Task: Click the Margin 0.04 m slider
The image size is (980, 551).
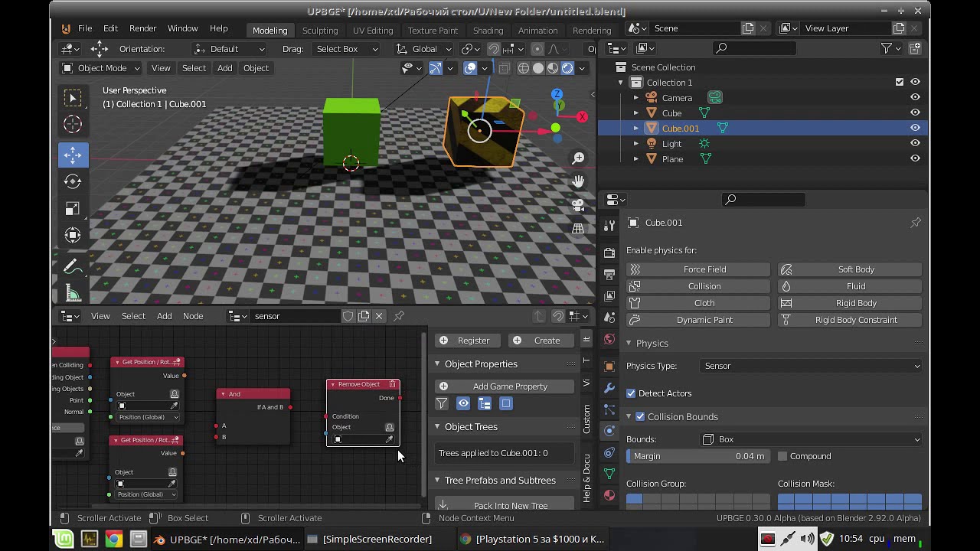Action: click(698, 456)
